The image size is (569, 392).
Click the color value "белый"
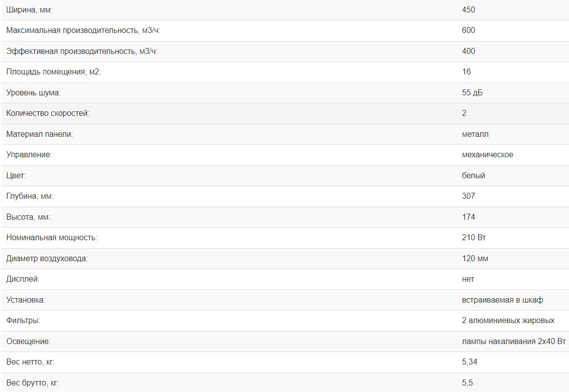[x=473, y=176]
